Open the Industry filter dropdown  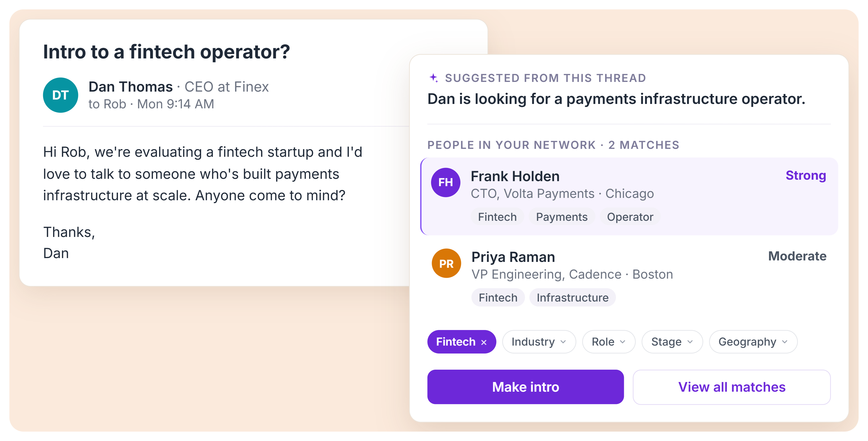[x=539, y=342]
